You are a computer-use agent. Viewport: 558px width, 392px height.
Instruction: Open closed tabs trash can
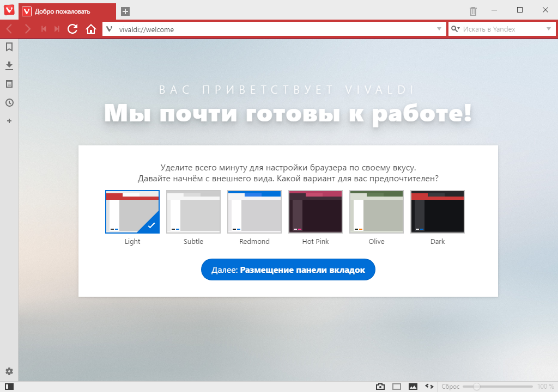473,11
